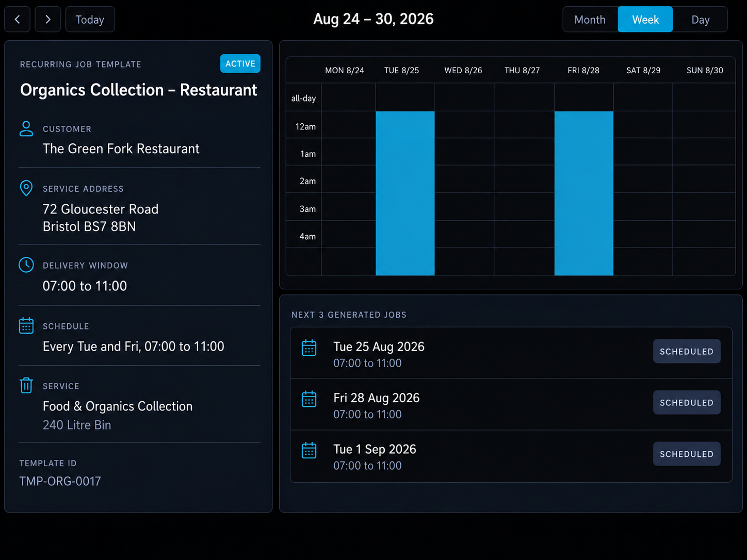Click the service bin icon
This screenshot has width=747, height=560.
pyautogui.click(x=26, y=386)
